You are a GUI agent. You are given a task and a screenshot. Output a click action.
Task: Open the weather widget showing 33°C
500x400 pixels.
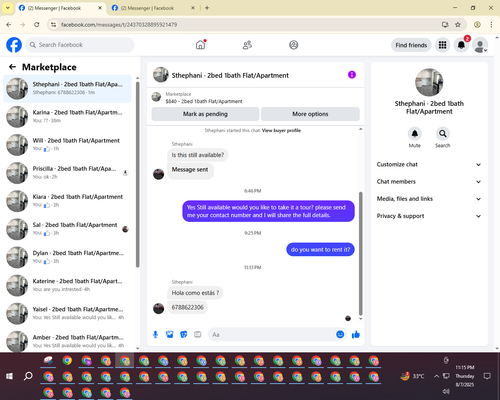412,376
